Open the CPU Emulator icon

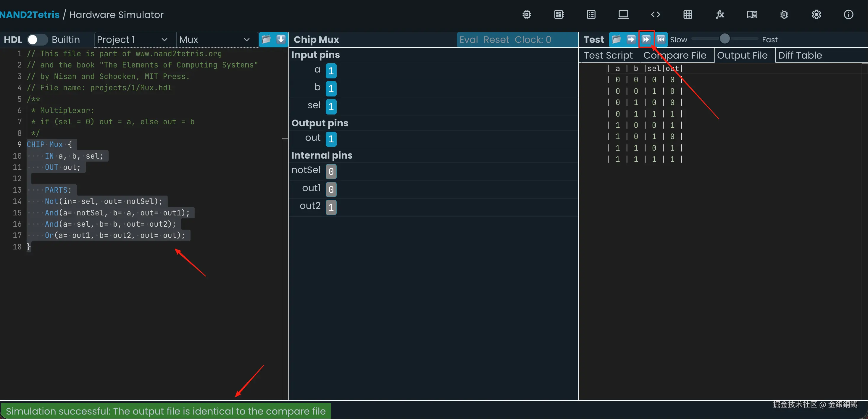point(559,14)
